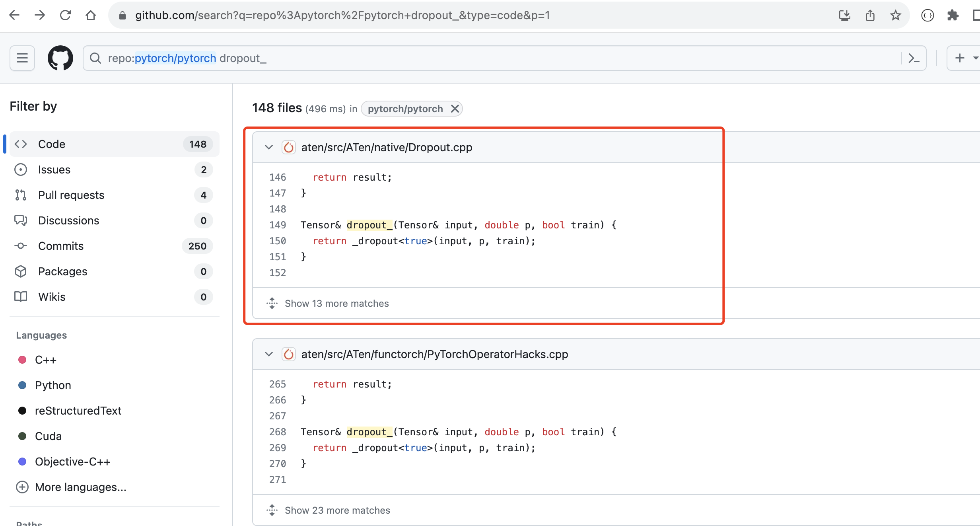Open functorch/PyTorchOperatorHacks.cpp file link
This screenshot has width=980, height=526.
click(435, 354)
